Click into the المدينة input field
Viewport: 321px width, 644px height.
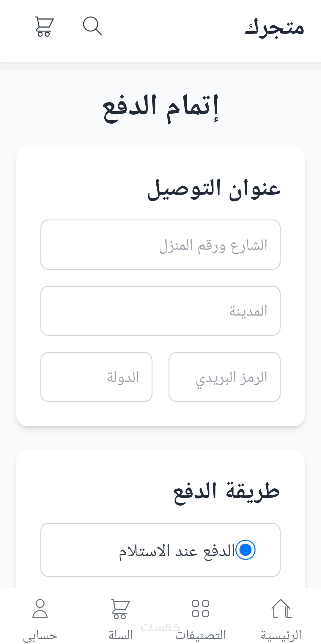pos(160,311)
